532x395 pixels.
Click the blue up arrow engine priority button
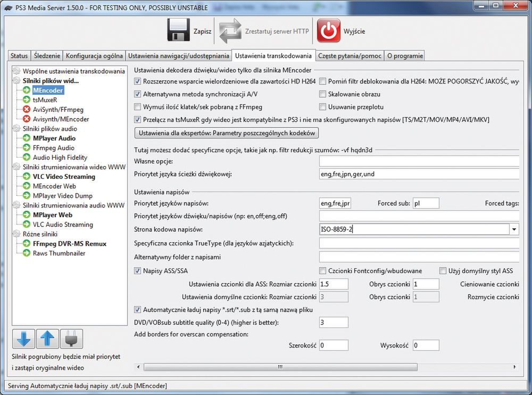pyautogui.click(x=47, y=339)
